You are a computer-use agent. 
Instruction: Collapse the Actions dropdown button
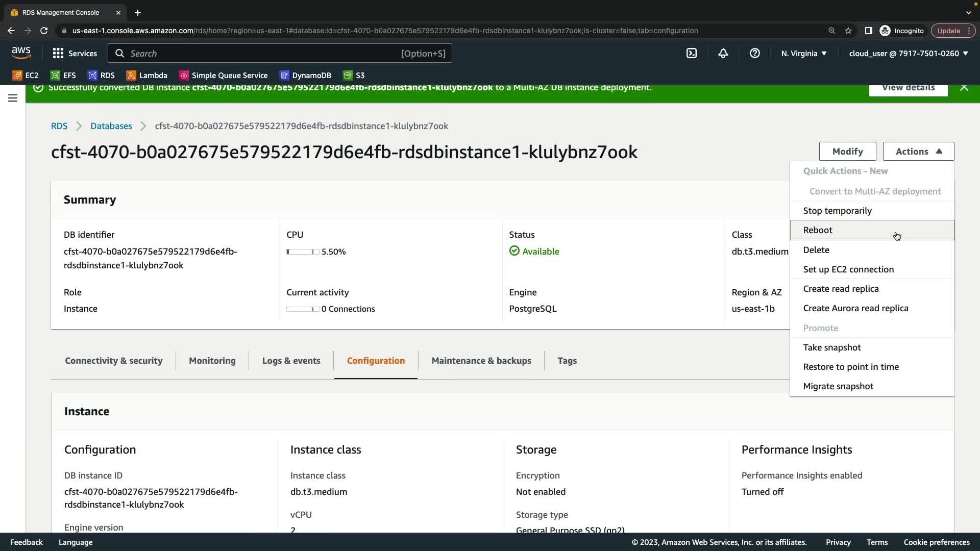918,152
